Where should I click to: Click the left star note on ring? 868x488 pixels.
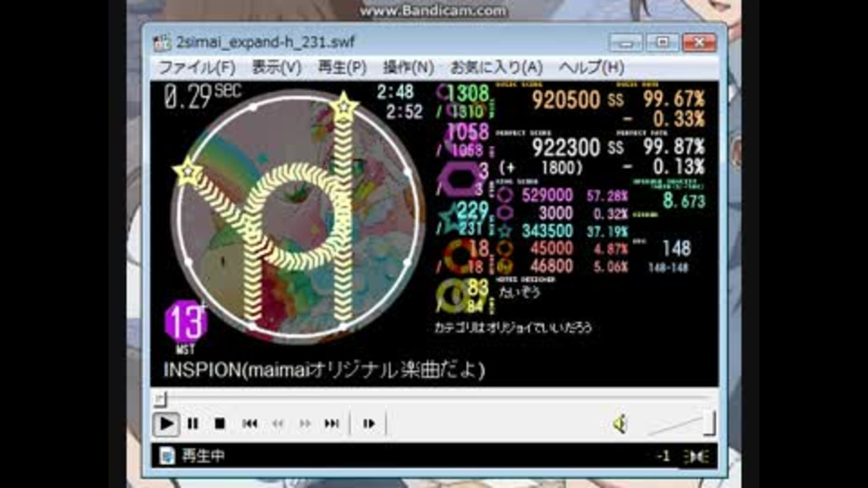click(188, 171)
